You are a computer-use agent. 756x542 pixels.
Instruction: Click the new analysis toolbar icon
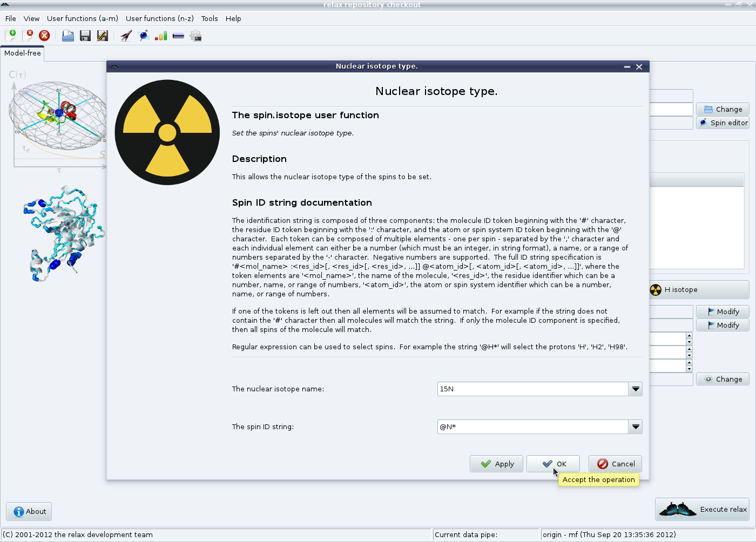click(x=10, y=36)
